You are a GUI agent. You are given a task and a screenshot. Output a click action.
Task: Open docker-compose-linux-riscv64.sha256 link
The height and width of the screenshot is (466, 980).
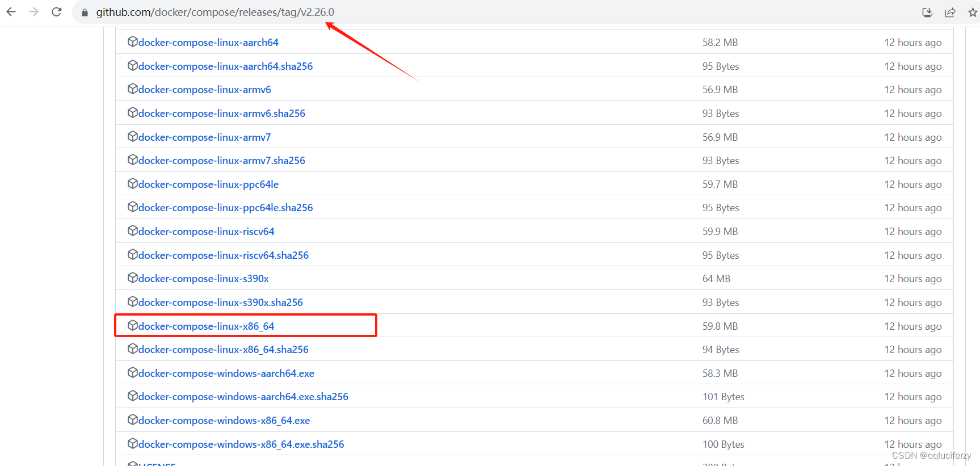click(x=224, y=255)
